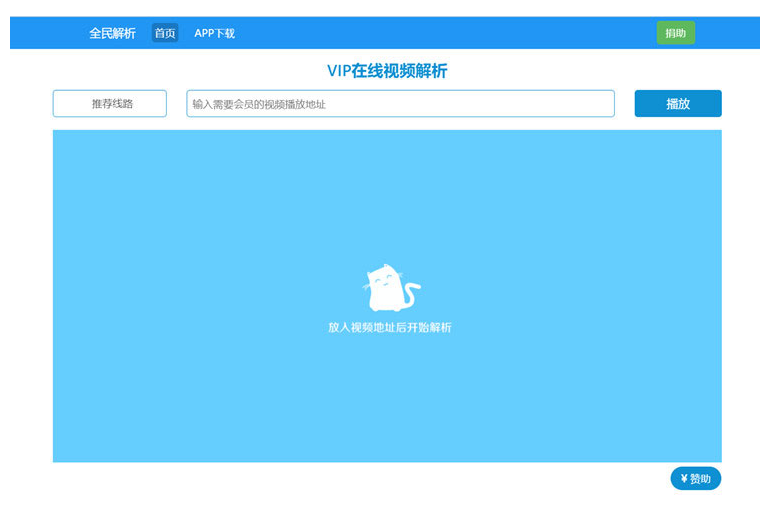This screenshot has height=512, width=767.
Task: Go to the APP下载 page
Action: click(214, 33)
